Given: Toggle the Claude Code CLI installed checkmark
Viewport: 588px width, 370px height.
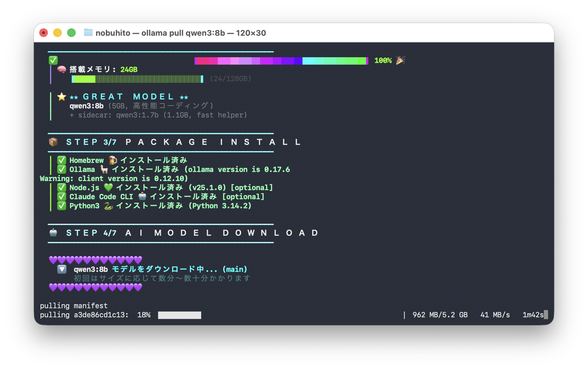Looking at the screenshot, I should (62, 196).
